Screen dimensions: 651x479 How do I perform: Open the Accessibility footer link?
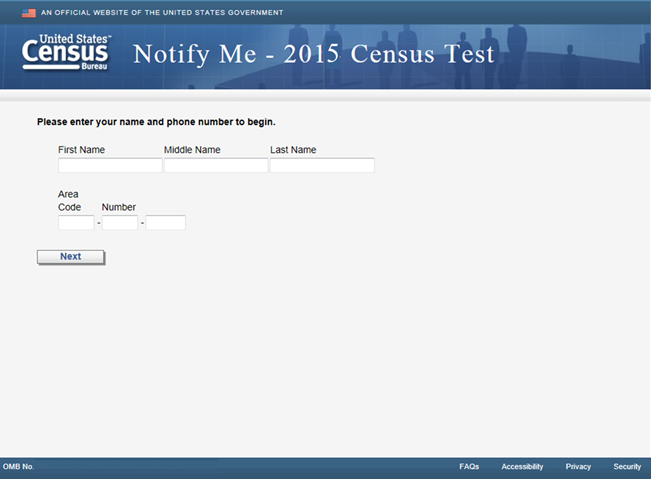[522, 467]
